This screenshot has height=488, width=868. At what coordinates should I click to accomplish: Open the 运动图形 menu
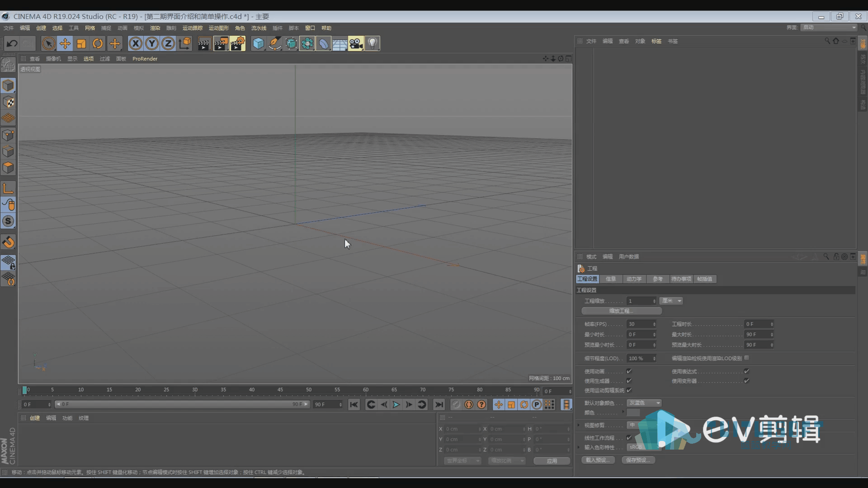tap(219, 28)
